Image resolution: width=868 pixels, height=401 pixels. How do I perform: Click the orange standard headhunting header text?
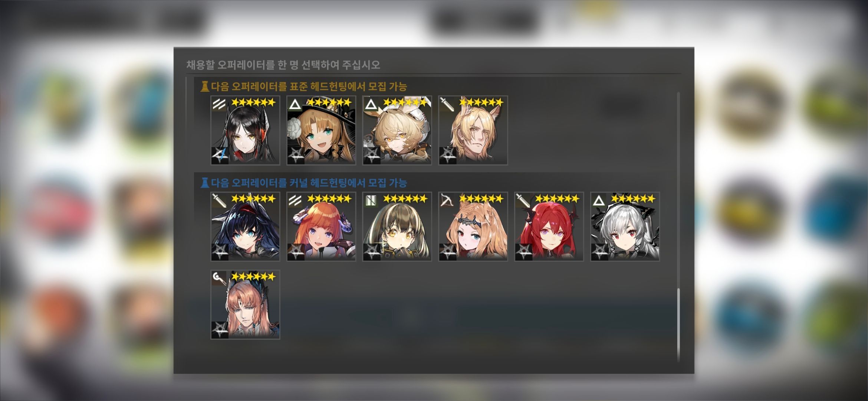tap(309, 87)
